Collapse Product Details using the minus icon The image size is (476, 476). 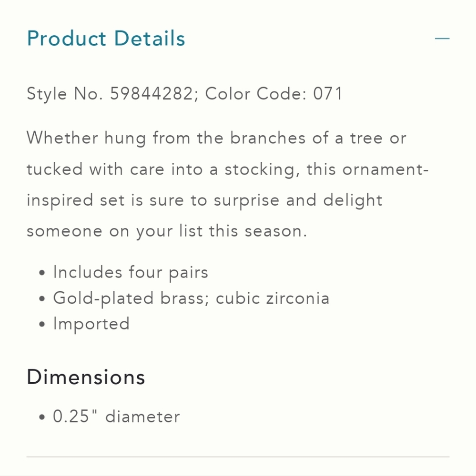(x=442, y=39)
